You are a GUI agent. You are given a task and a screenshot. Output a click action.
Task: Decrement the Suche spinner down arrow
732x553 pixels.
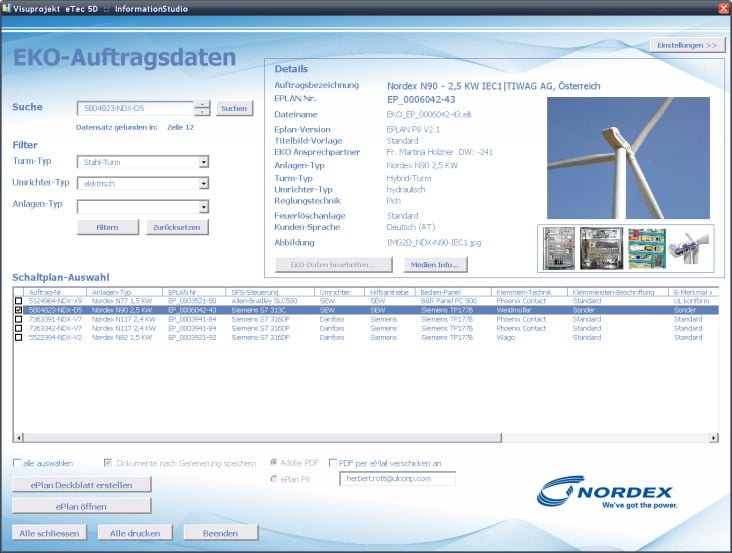click(x=202, y=112)
